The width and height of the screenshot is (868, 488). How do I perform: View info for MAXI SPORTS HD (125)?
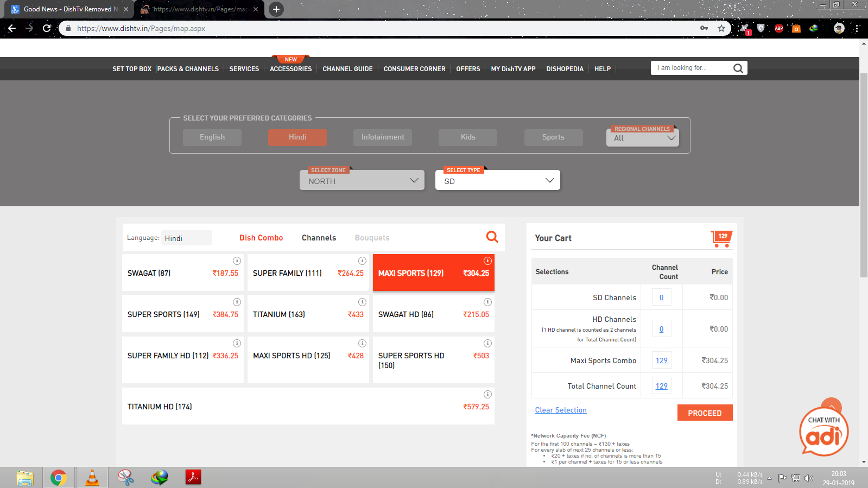tap(362, 343)
